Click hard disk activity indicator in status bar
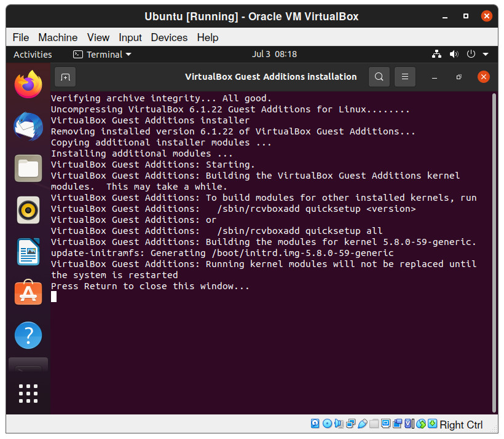Screen dimensions: 504x439 [x=315, y=424]
